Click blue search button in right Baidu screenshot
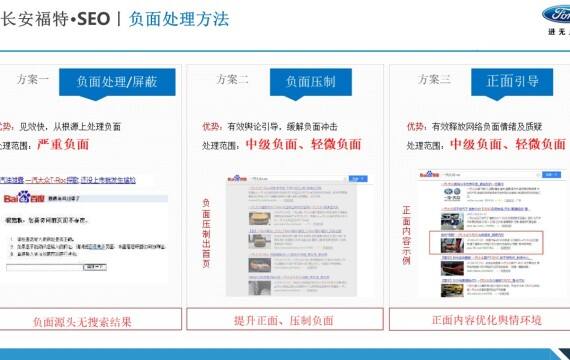 551,175
